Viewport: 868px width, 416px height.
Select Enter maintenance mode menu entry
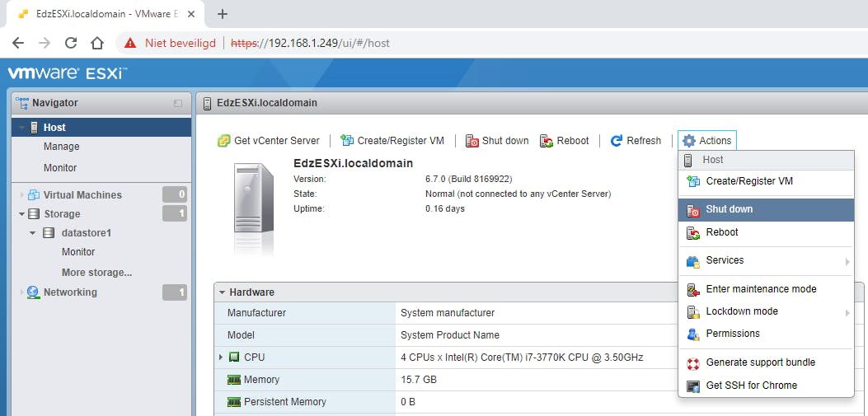766,289
